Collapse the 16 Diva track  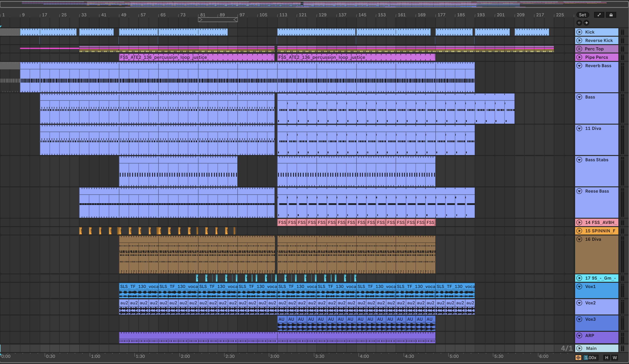pyautogui.click(x=579, y=239)
